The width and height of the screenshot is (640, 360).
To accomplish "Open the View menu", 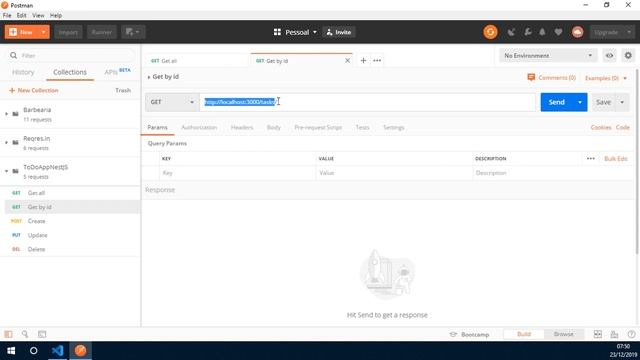I will tap(38, 16).
